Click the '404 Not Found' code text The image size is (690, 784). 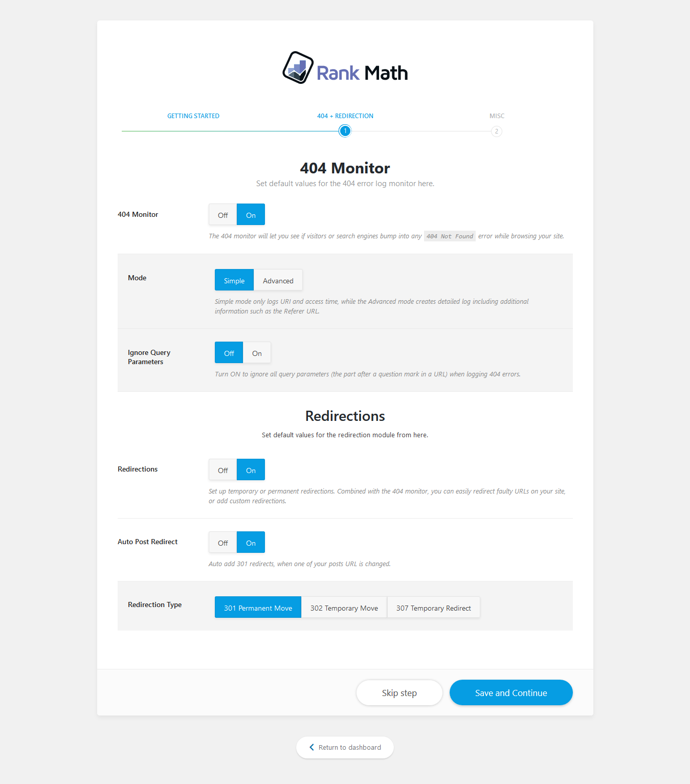click(x=450, y=236)
